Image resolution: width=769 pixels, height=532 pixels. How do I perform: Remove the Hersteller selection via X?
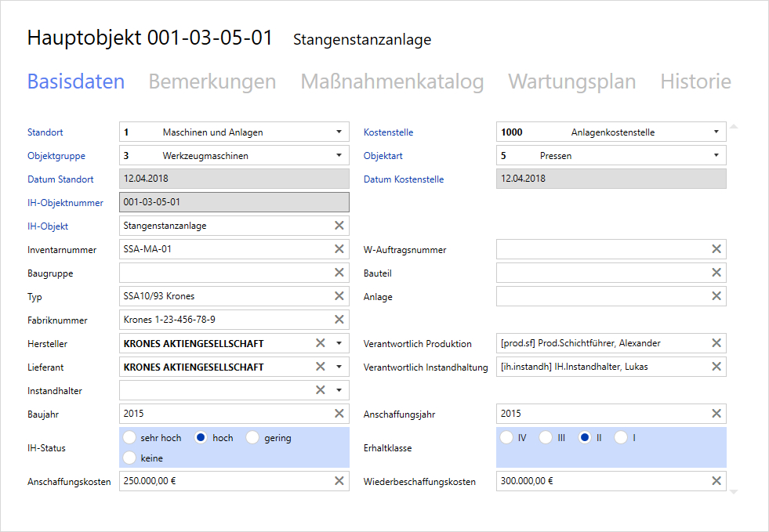[x=320, y=343]
